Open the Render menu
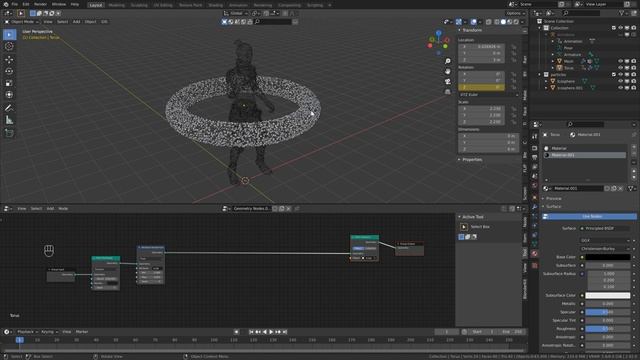Viewport: 640px width, 360px height. pyautogui.click(x=40, y=4)
